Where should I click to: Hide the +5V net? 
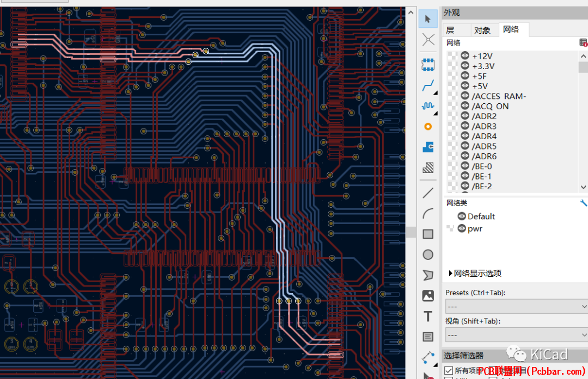[x=465, y=86]
